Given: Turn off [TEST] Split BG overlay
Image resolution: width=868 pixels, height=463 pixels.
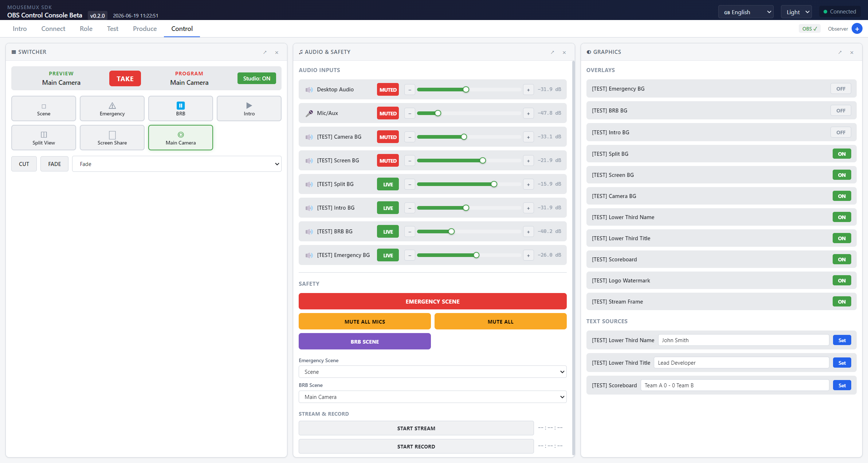Looking at the screenshot, I should coord(842,154).
